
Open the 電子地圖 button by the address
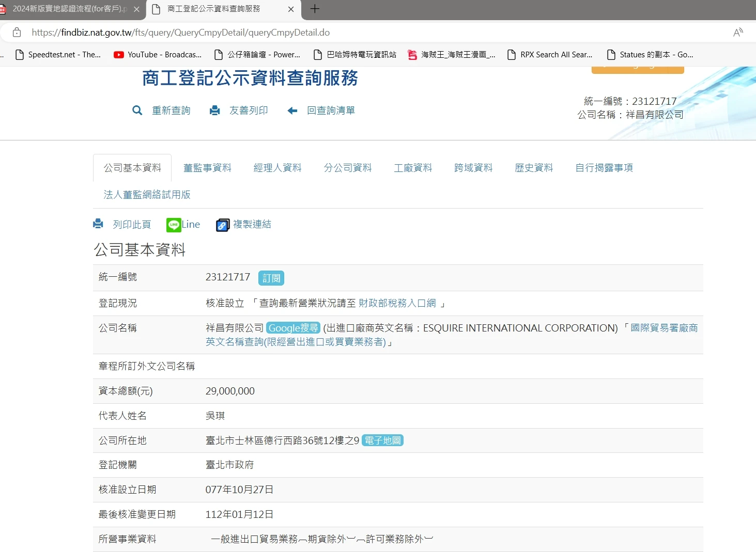pyautogui.click(x=382, y=440)
